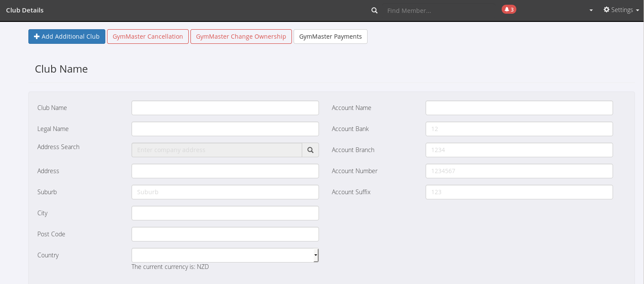Click Add Additional Club button
This screenshot has height=284, width=644.
[67, 37]
